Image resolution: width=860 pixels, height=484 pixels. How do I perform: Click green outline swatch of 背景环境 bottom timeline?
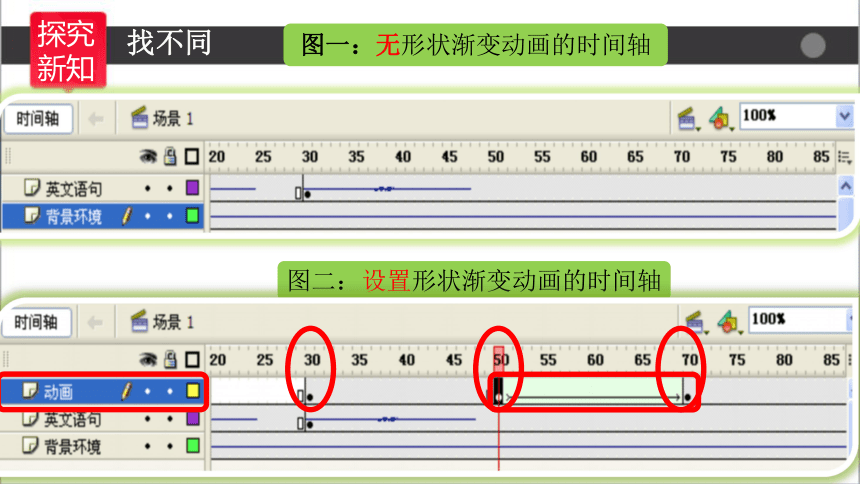[x=193, y=445]
